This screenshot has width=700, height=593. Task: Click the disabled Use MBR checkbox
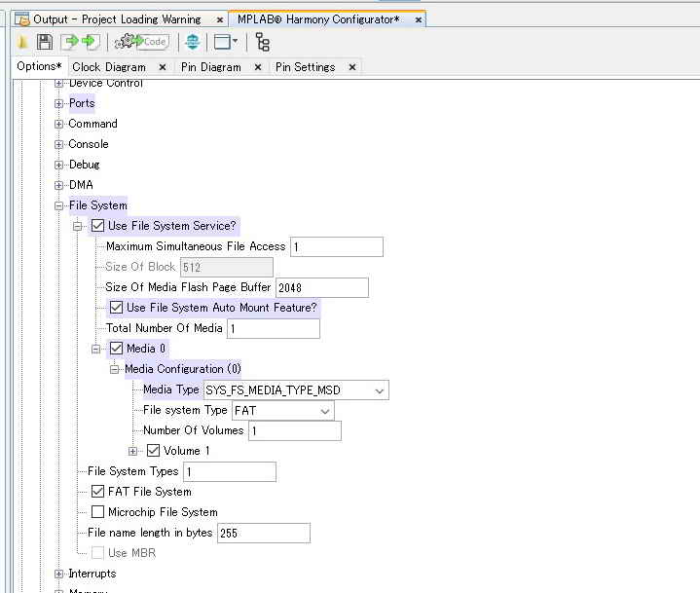click(x=97, y=553)
